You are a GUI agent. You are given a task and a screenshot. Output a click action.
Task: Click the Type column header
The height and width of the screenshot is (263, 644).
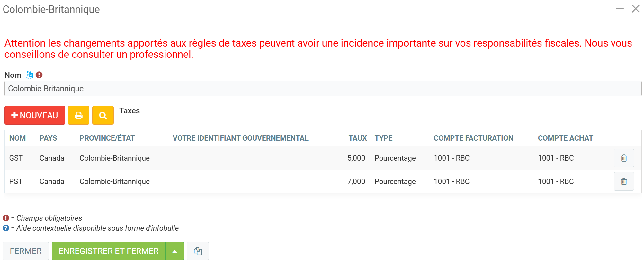tap(383, 138)
